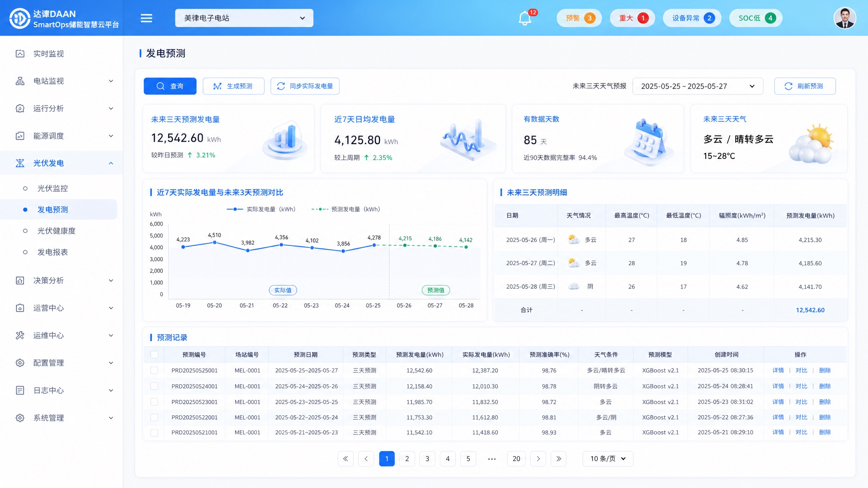Click 删除 for record PRD20250523001
The width and height of the screenshot is (868, 488).
coord(825,402)
